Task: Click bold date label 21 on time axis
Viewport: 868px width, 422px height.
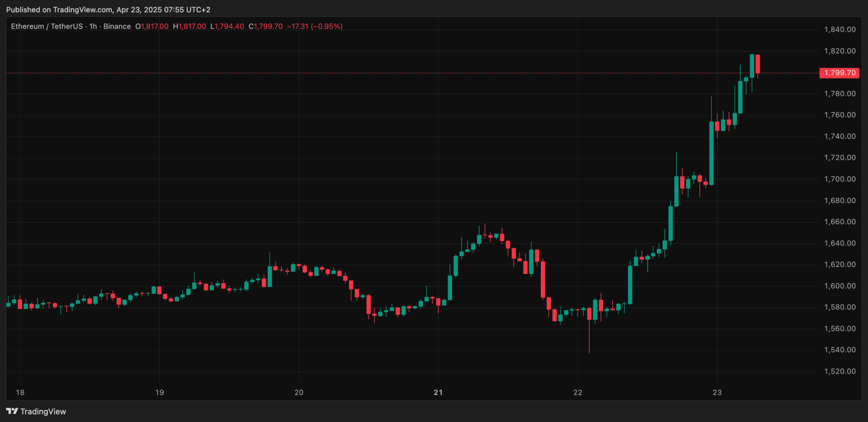Action: coord(438,392)
